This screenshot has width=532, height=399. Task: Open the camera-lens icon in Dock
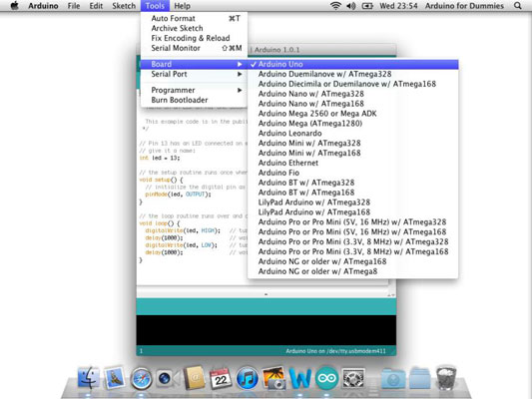(x=165, y=378)
